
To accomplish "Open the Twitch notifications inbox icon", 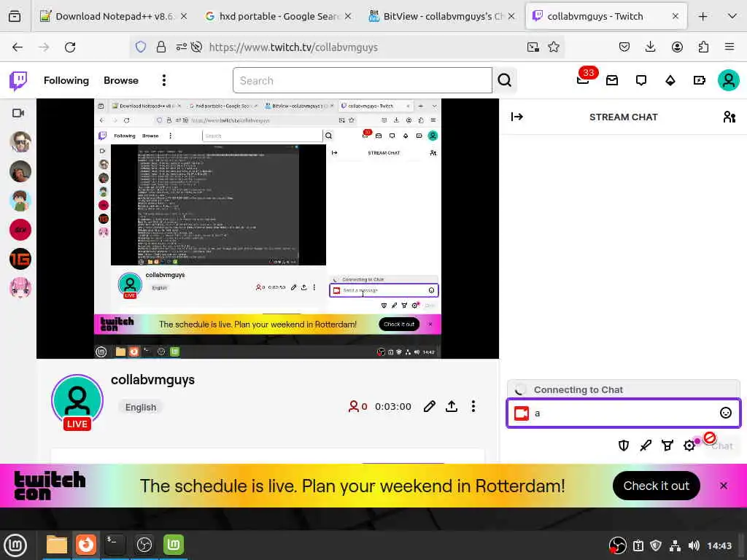I will pyautogui.click(x=612, y=80).
